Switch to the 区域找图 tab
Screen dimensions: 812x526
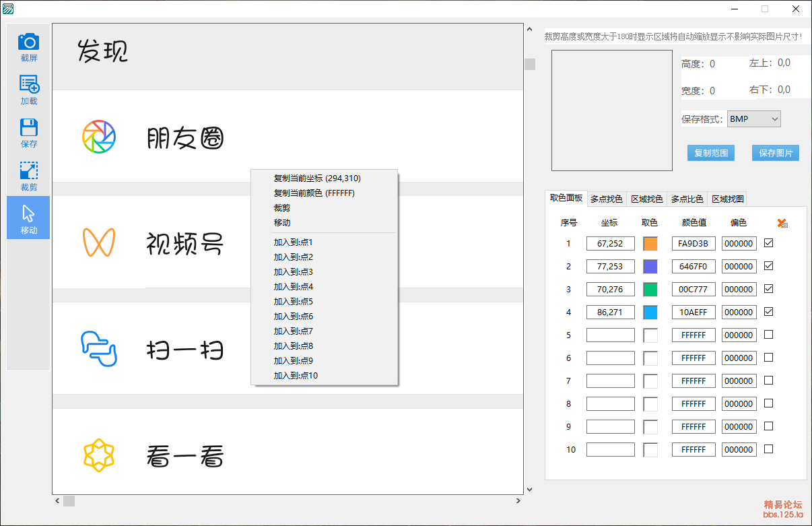point(728,199)
